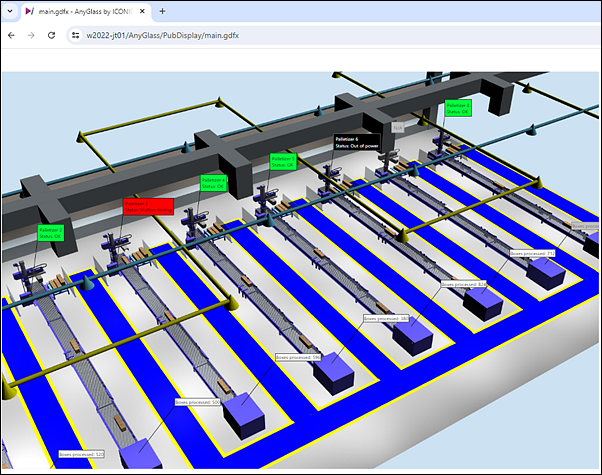
Task: Go back with the browser back arrow
Action: point(11,35)
